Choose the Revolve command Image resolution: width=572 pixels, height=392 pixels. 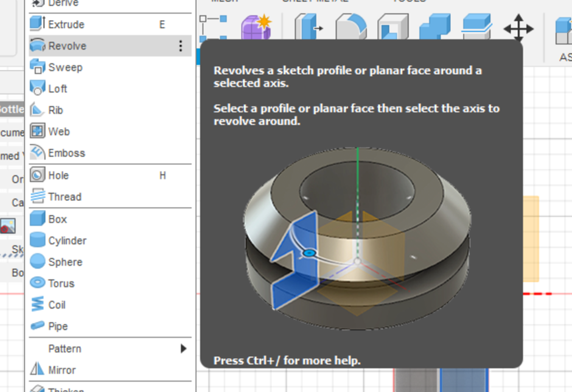point(110,46)
